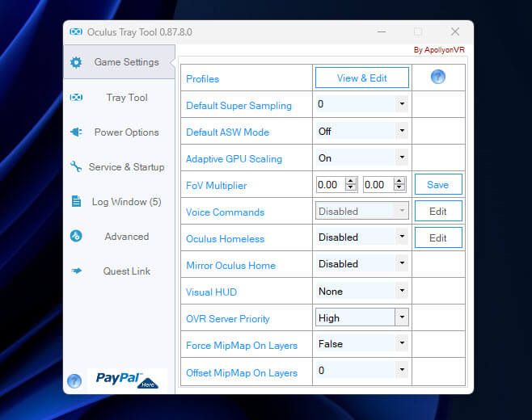Click the Profiles help question icon
Viewport: 532px width, 420px height.
point(438,77)
